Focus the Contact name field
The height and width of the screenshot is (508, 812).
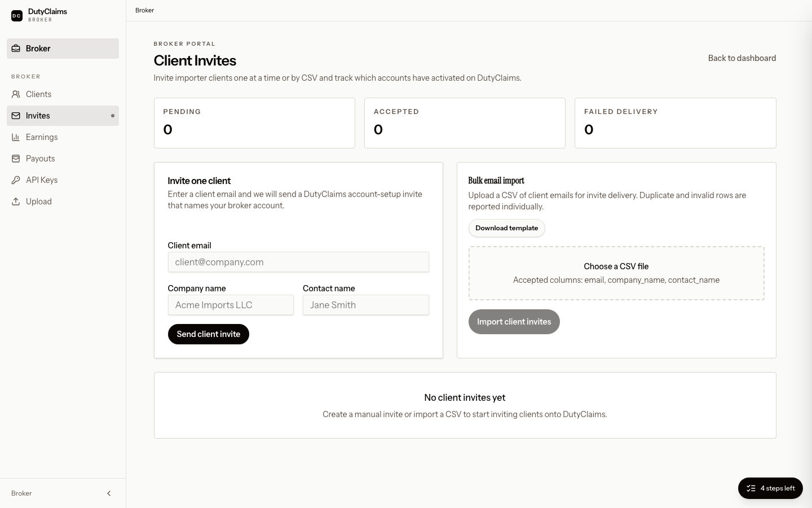(366, 305)
